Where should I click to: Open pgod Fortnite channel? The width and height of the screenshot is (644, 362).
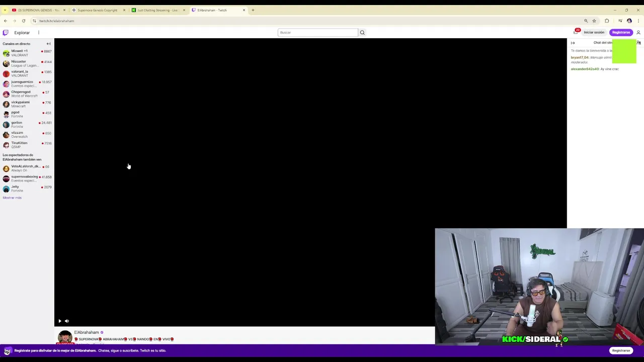pos(27,114)
